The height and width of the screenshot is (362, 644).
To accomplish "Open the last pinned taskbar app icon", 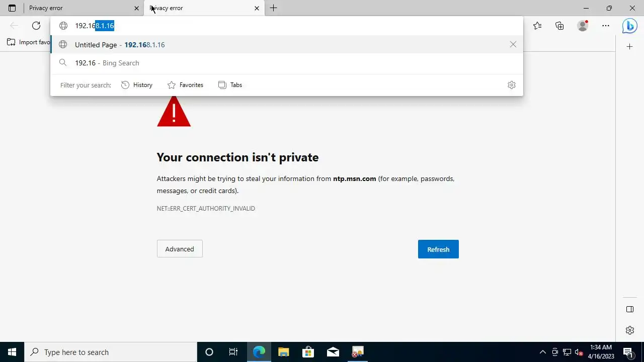I will click(358, 352).
